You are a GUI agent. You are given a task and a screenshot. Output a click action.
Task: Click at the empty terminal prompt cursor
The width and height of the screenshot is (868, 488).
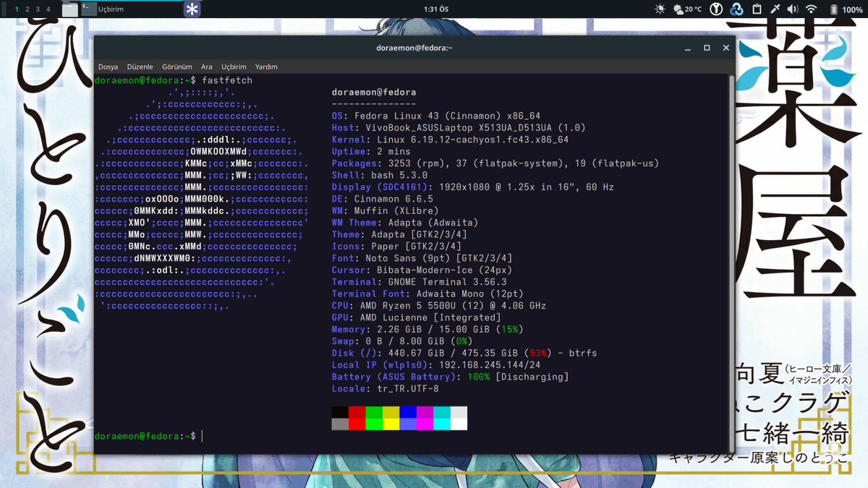coord(203,436)
